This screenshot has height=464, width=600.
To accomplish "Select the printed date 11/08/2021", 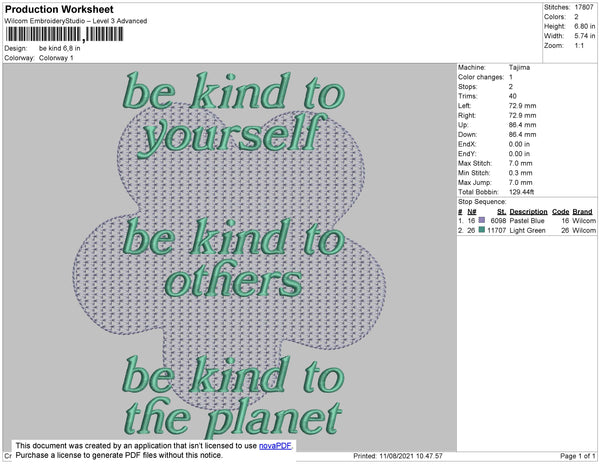I will click(x=396, y=456).
